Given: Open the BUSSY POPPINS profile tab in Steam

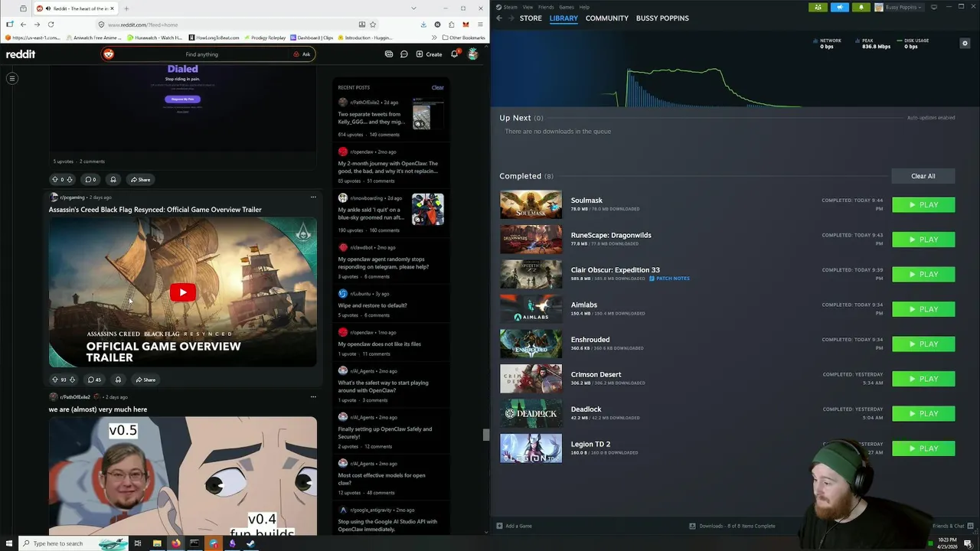Looking at the screenshot, I should pyautogui.click(x=662, y=18).
